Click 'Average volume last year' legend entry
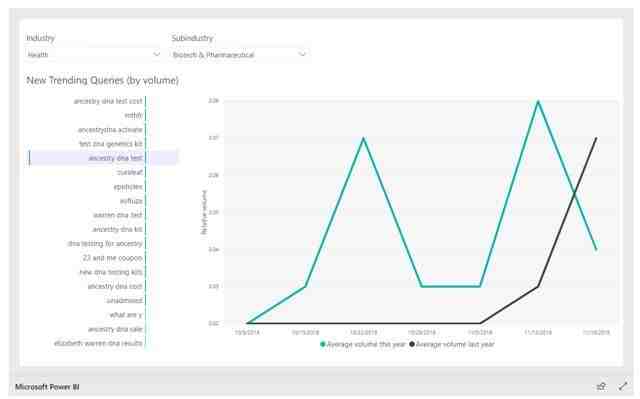The width and height of the screenshot is (640, 399). pos(452,344)
